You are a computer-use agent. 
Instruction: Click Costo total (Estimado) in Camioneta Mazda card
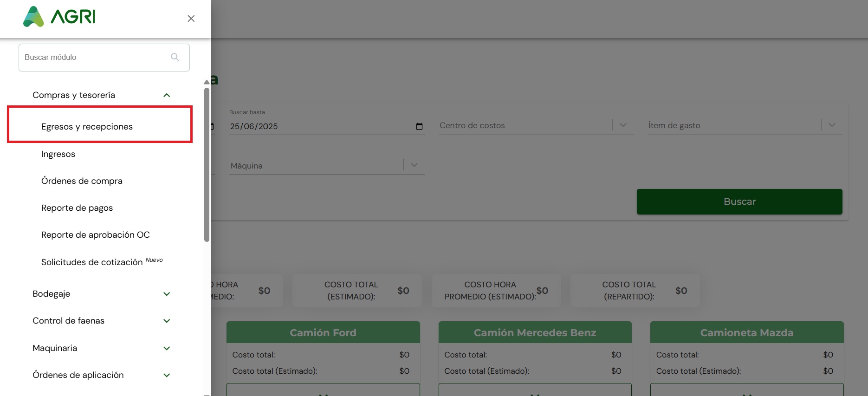pyautogui.click(x=699, y=371)
